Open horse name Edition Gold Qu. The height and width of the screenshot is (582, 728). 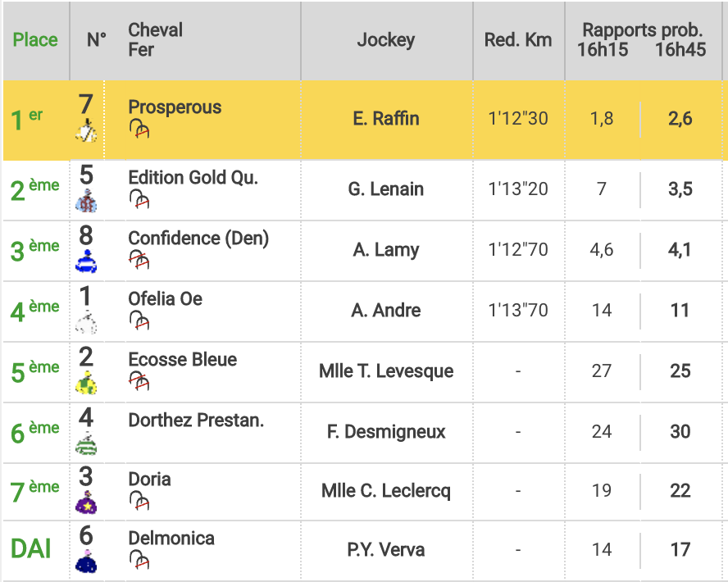click(x=193, y=177)
